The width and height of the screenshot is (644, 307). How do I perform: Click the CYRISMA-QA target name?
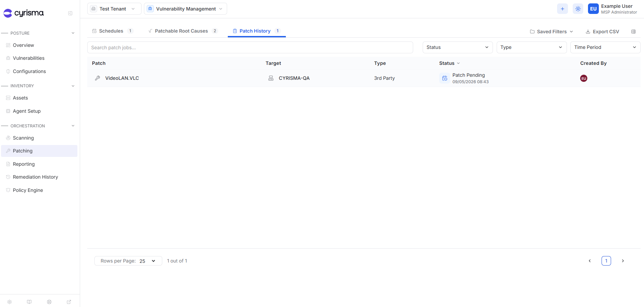294,78
